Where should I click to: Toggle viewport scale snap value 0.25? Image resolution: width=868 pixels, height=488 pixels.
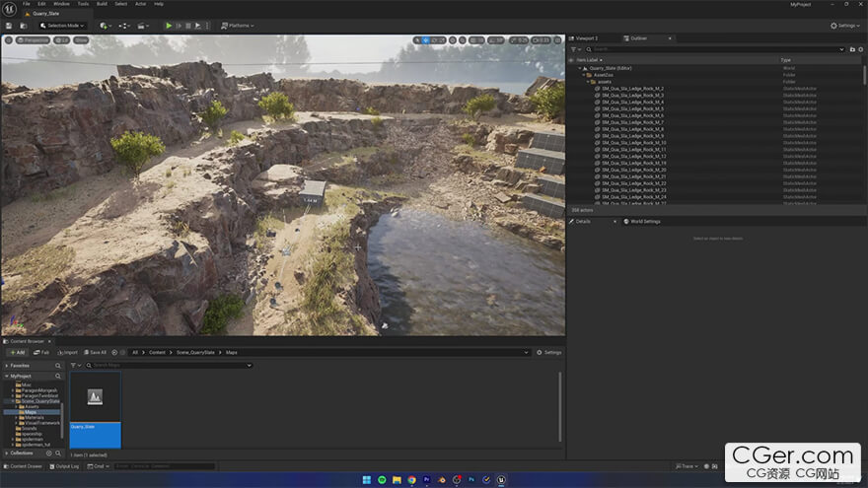point(519,40)
